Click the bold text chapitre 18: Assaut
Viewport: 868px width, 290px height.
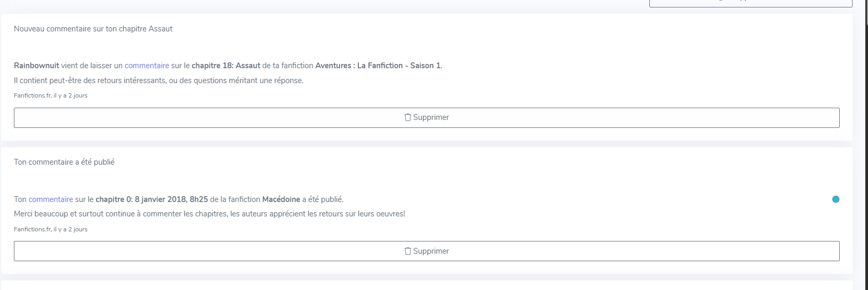pos(226,66)
